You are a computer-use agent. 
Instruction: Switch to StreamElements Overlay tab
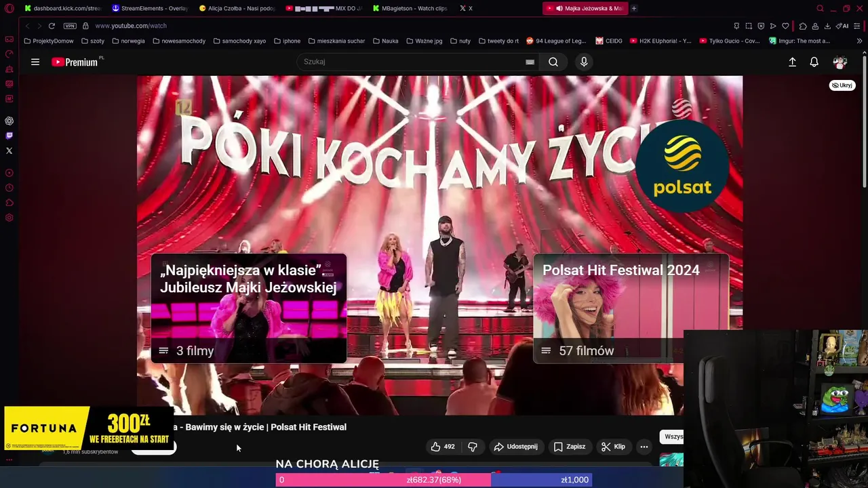point(150,8)
